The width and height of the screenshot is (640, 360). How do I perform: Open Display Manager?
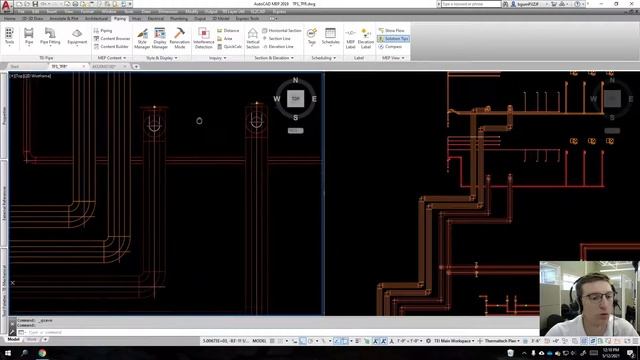(160, 38)
